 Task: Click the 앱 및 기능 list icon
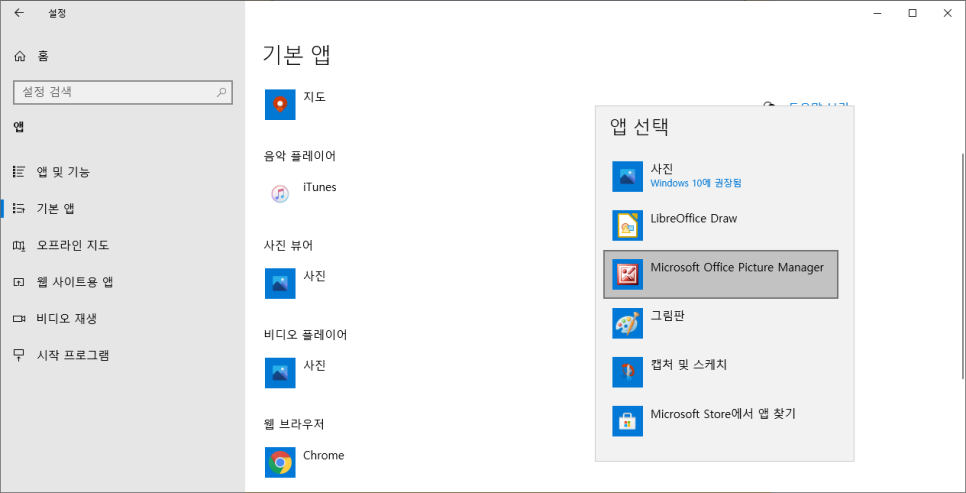click(x=19, y=172)
